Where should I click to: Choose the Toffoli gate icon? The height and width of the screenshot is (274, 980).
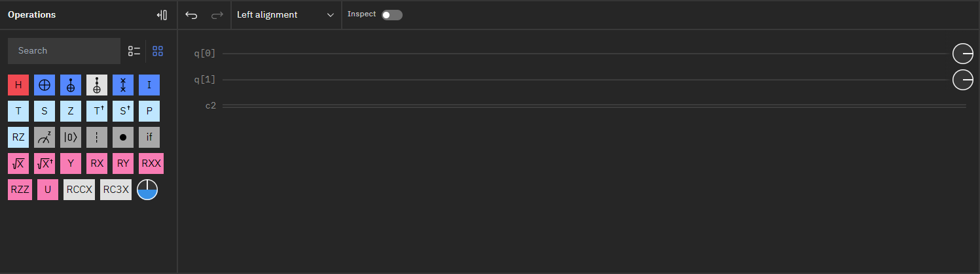click(x=97, y=85)
